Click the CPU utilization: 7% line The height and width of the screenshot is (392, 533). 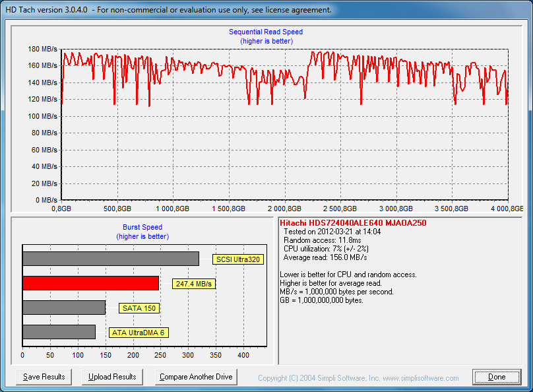pyautogui.click(x=326, y=249)
